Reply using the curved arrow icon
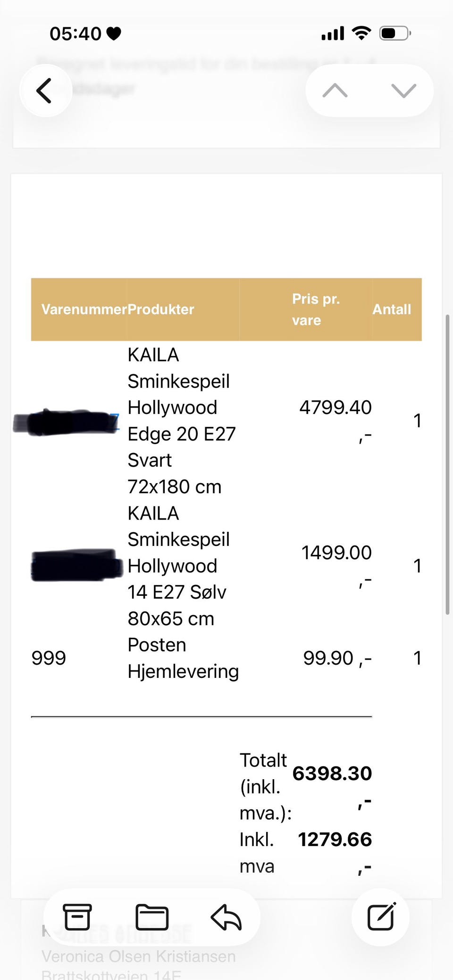Viewport: 453px width, 980px height. tap(226, 917)
